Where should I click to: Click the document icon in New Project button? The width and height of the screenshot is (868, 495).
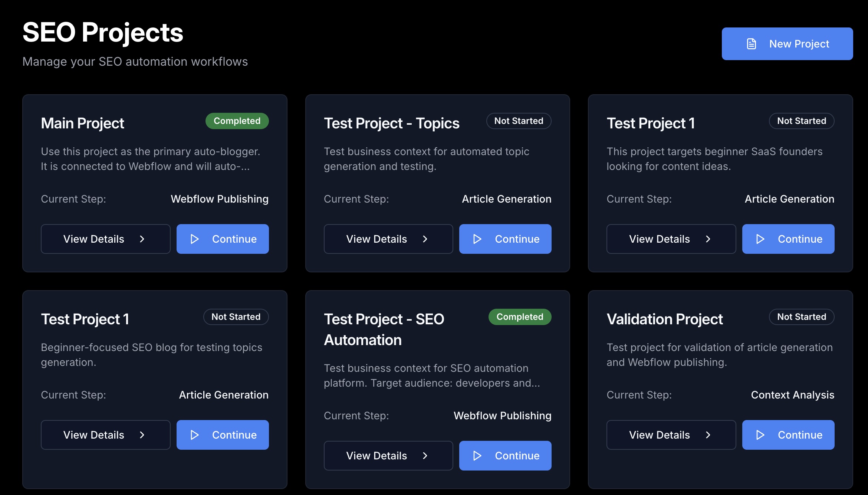coord(751,44)
